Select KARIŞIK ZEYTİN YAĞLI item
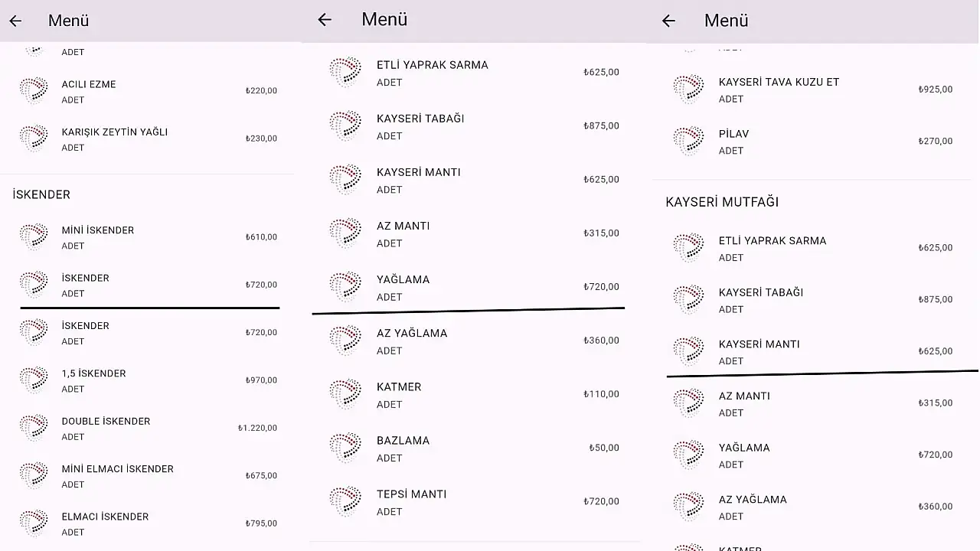This screenshot has width=980, height=551. [149, 139]
